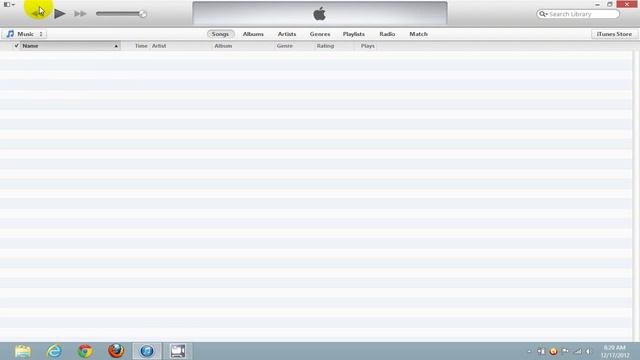Switch to the Songs tab
Image resolution: width=640 pixels, height=360 pixels.
(x=220, y=34)
